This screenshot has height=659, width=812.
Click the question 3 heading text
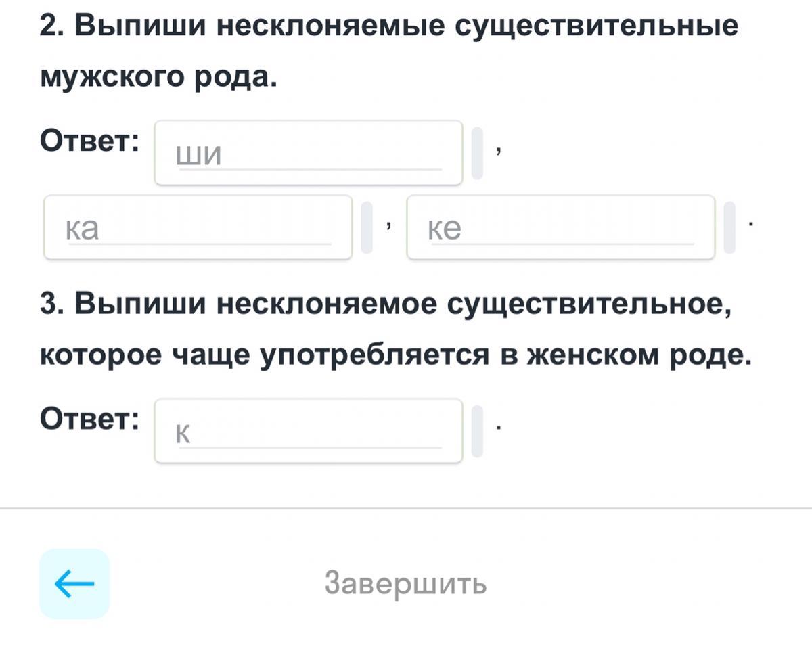click(386, 304)
